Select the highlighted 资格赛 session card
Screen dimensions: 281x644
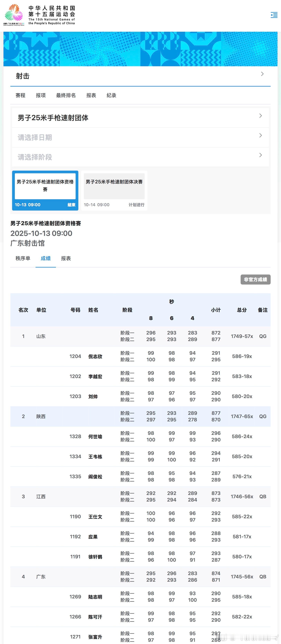pyautogui.click(x=45, y=188)
